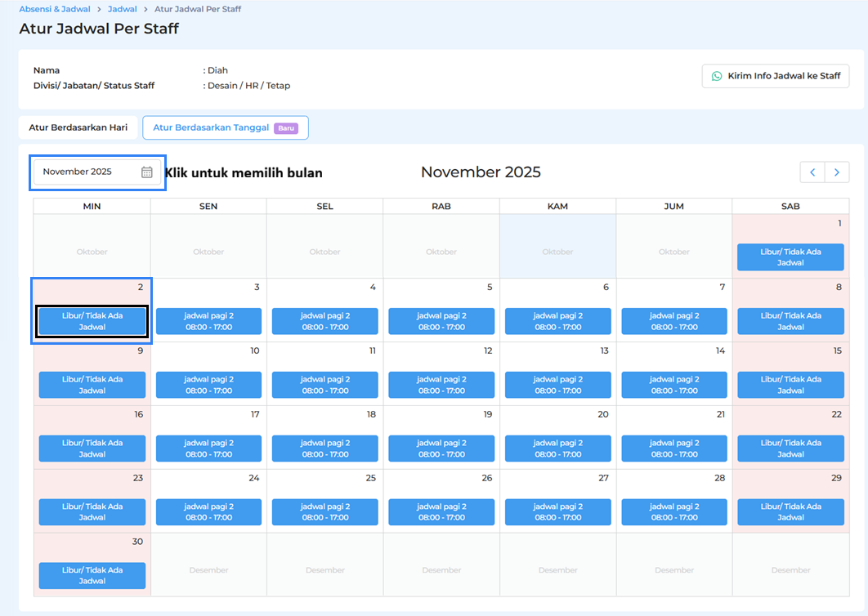Edit jadwal pagi 2 on November 3
Viewport: 868px width, 616px height.
pos(208,321)
